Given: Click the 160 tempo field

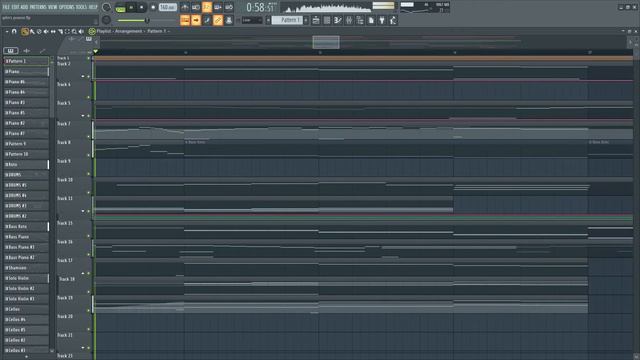Looking at the screenshot, I should 168,7.
